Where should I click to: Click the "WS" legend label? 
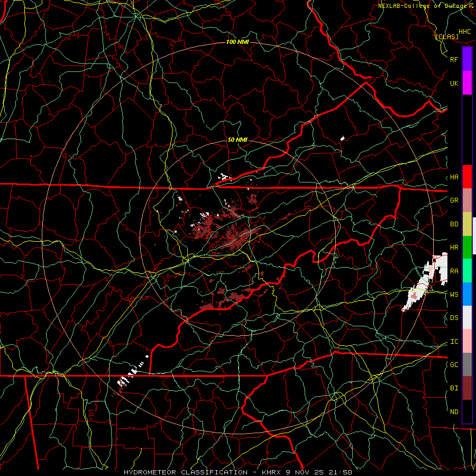click(454, 294)
